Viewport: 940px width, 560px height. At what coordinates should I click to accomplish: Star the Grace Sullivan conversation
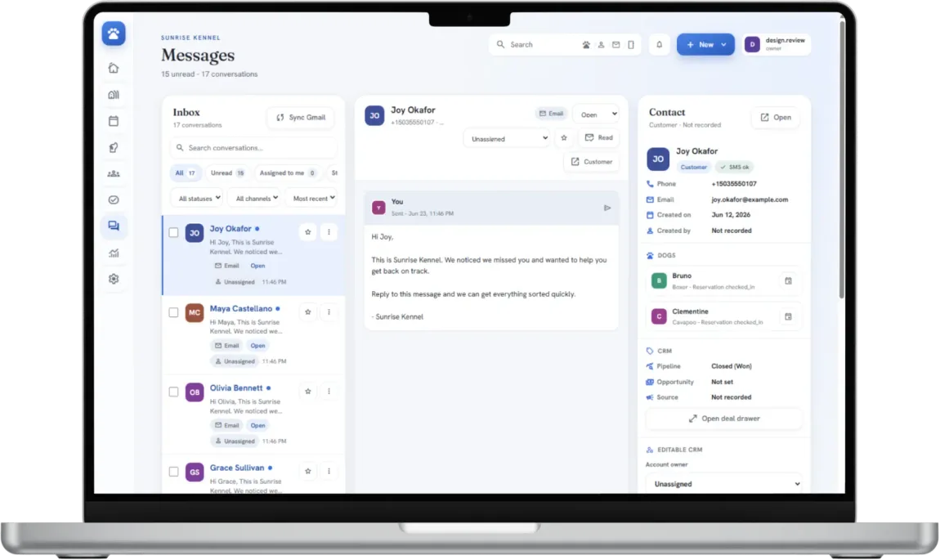(307, 471)
